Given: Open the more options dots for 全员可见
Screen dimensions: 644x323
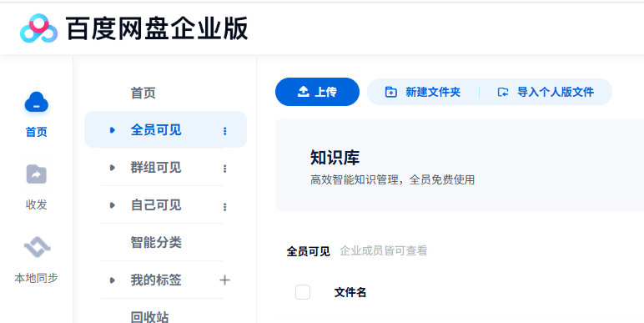Looking at the screenshot, I should point(224,131).
